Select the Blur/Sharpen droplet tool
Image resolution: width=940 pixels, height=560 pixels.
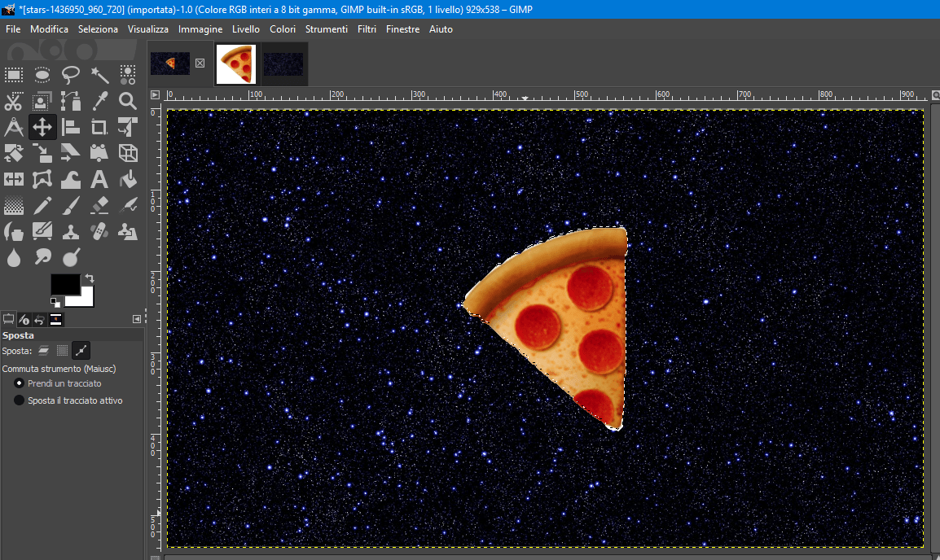13,257
